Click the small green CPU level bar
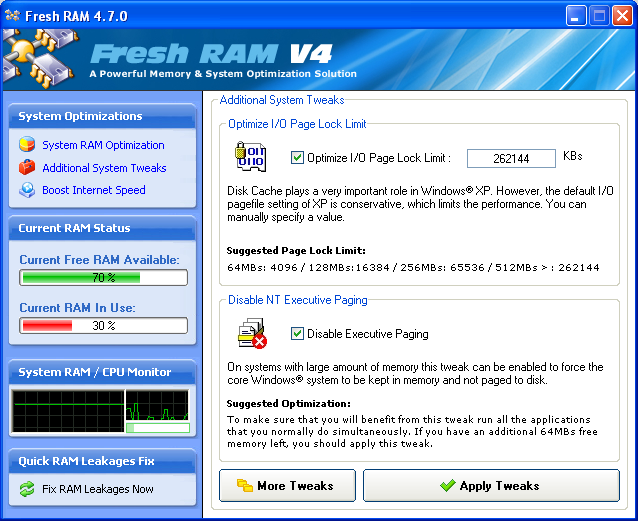The image size is (638, 521). [157, 428]
